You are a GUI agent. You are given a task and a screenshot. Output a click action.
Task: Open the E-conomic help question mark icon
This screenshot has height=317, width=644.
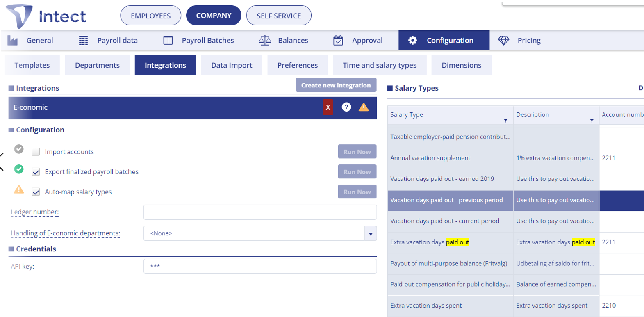tap(346, 107)
